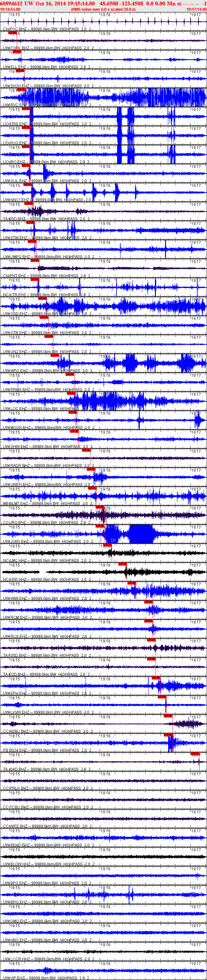Image resolution: width=207 pixels, height=980 pixels.
Task: Select the CC WIFE BHZ station label
Action: [15, 826]
